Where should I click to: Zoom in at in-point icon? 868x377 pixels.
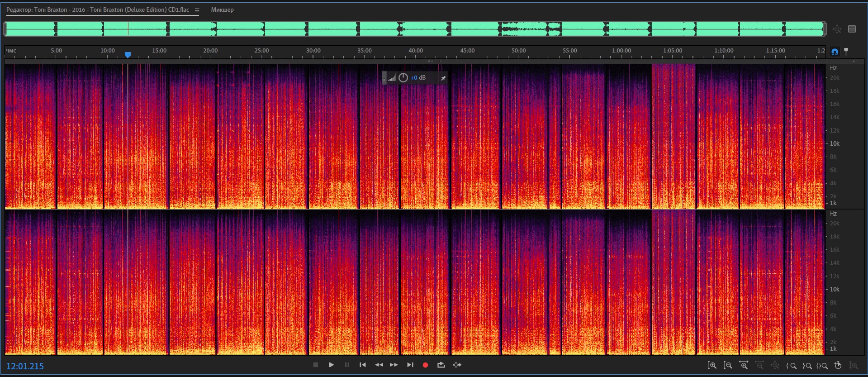792,366
